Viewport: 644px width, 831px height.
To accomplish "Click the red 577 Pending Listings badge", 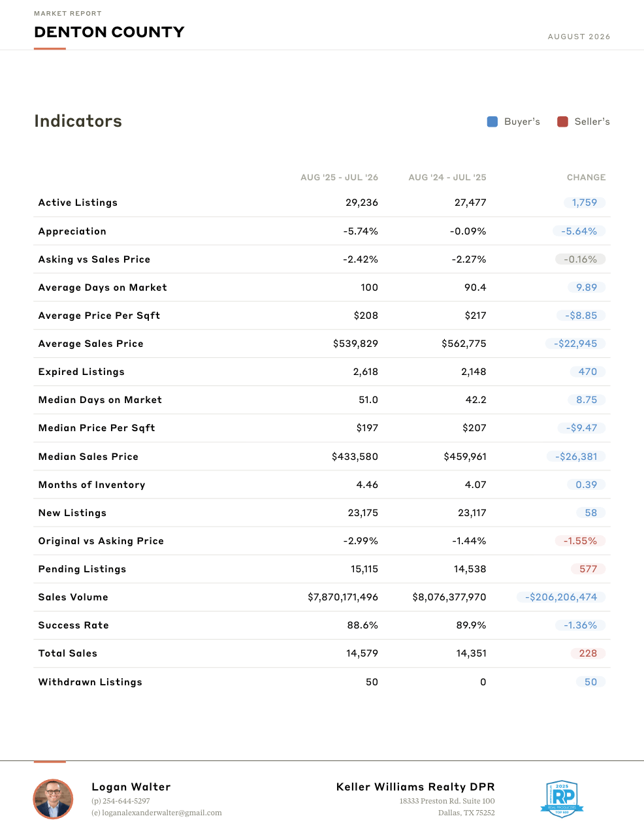I will 588,569.
